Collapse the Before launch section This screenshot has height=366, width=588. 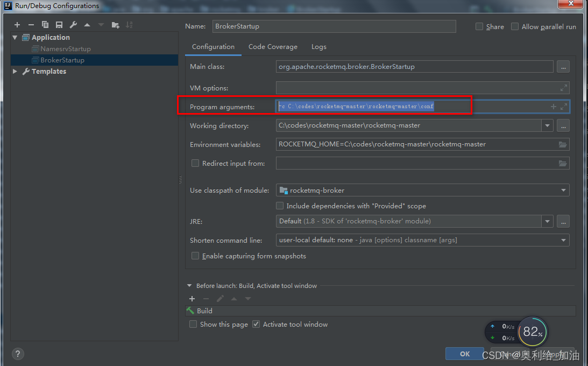(189, 286)
